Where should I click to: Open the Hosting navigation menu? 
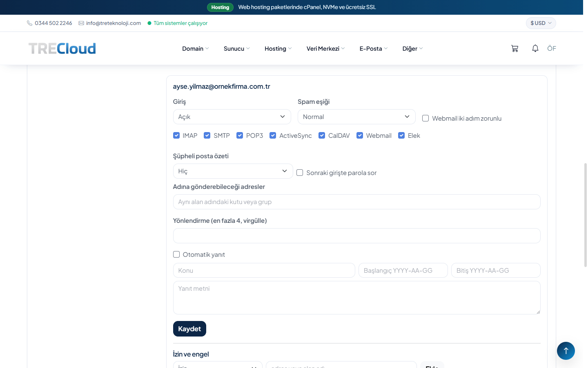point(278,49)
